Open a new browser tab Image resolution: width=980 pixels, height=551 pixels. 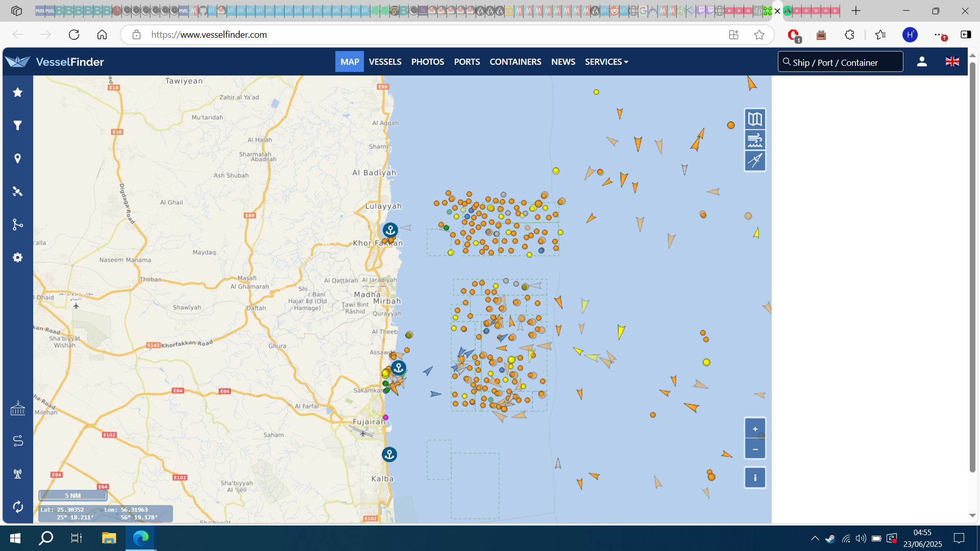click(x=856, y=11)
